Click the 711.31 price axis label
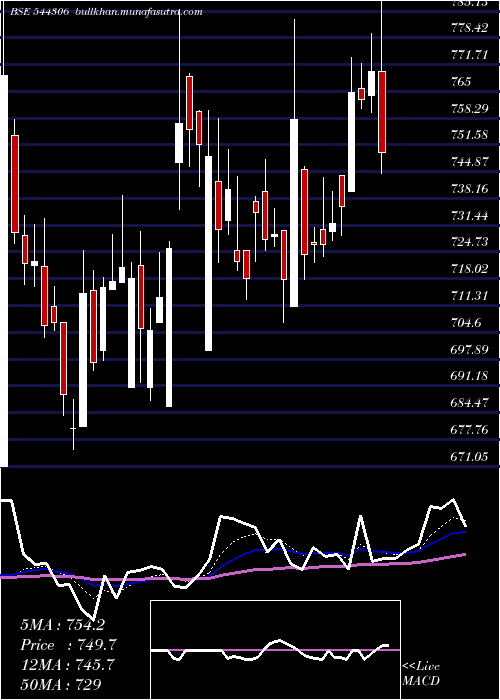 (x=469, y=296)
